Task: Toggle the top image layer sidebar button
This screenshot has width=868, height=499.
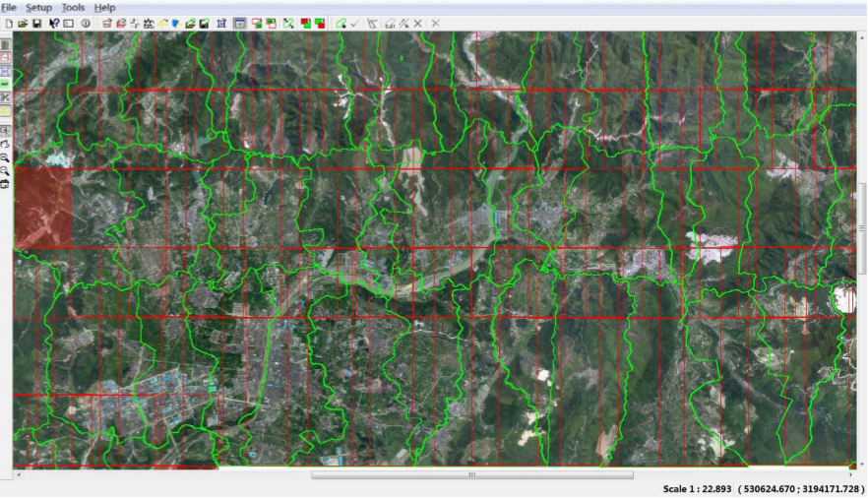Action: click(5, 44)
